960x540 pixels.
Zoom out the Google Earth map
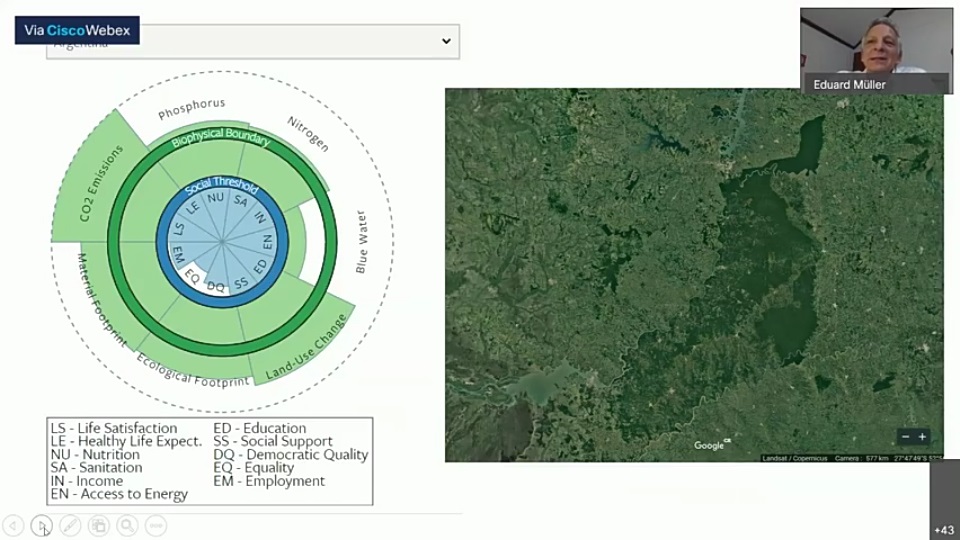(x=906, y=437)
